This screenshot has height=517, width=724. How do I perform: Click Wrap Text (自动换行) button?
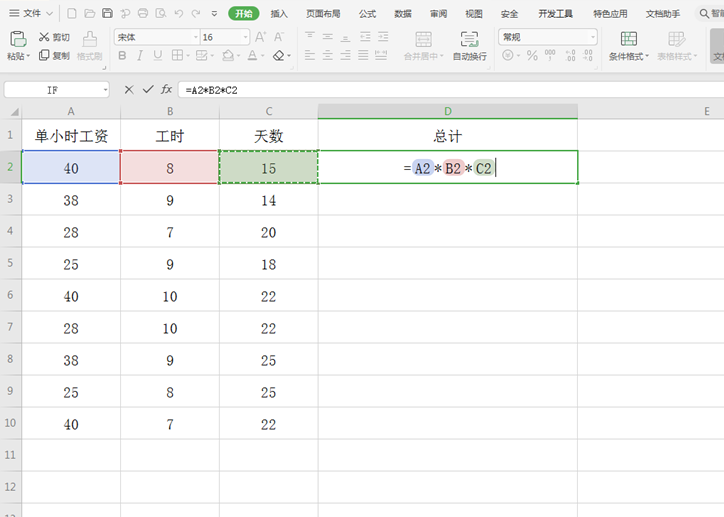click(x=470, y=46)
